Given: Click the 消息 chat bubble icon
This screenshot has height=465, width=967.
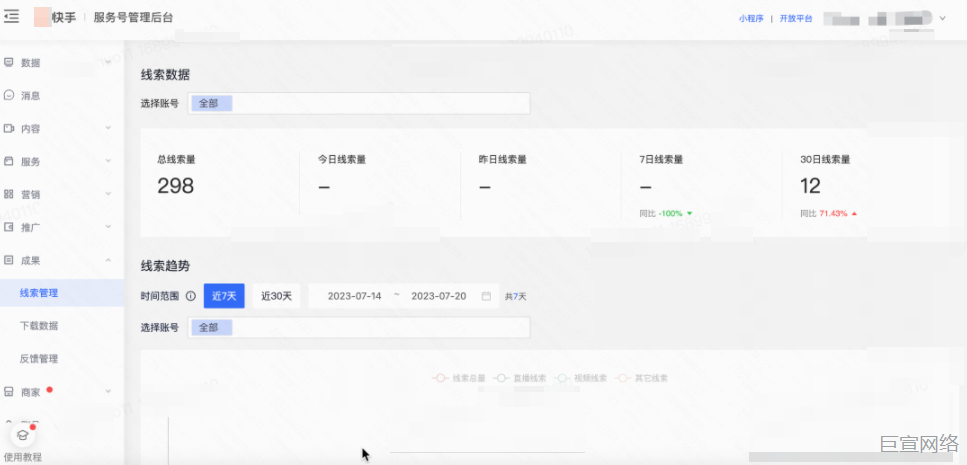Looking at the screenshot, I should click(9, 95).
